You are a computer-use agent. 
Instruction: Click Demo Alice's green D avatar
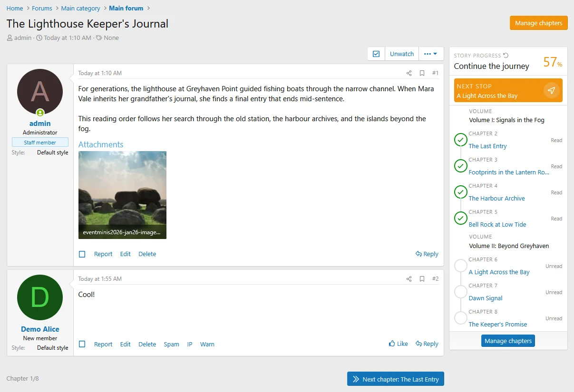40,297
